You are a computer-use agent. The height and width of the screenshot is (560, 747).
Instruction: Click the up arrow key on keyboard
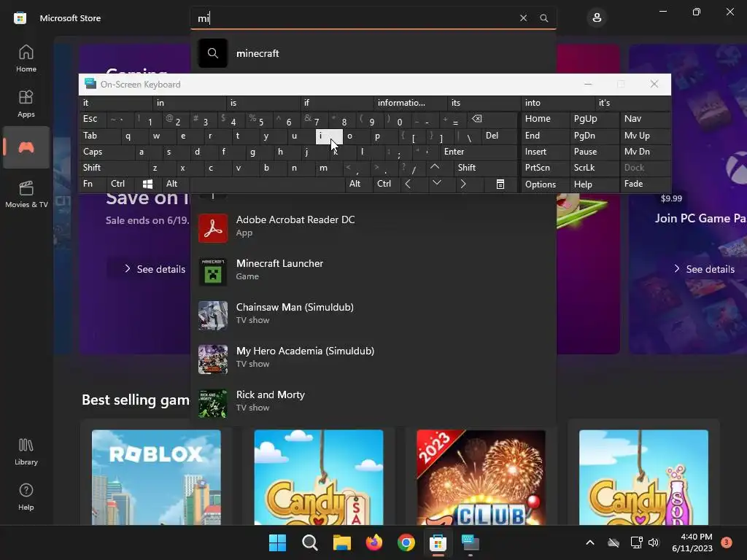point(435,167)
